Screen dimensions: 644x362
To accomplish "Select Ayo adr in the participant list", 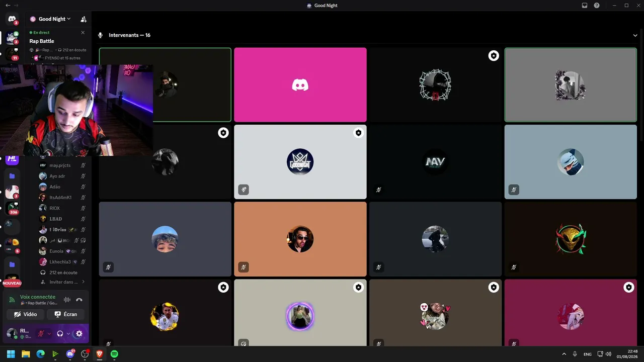I will (62, 176).
